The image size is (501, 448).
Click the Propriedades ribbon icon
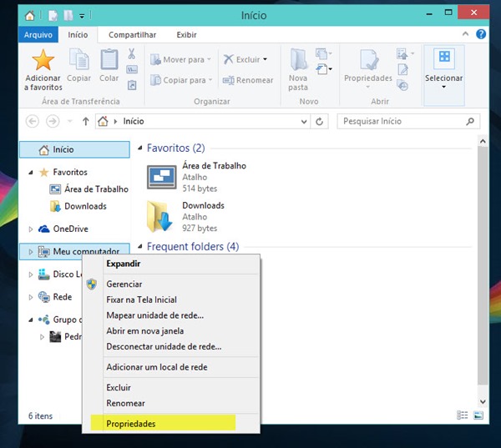click(368, 60)
